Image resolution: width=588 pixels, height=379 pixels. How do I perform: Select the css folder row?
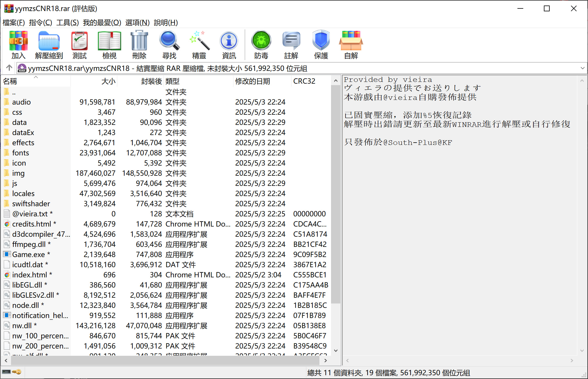166,112
